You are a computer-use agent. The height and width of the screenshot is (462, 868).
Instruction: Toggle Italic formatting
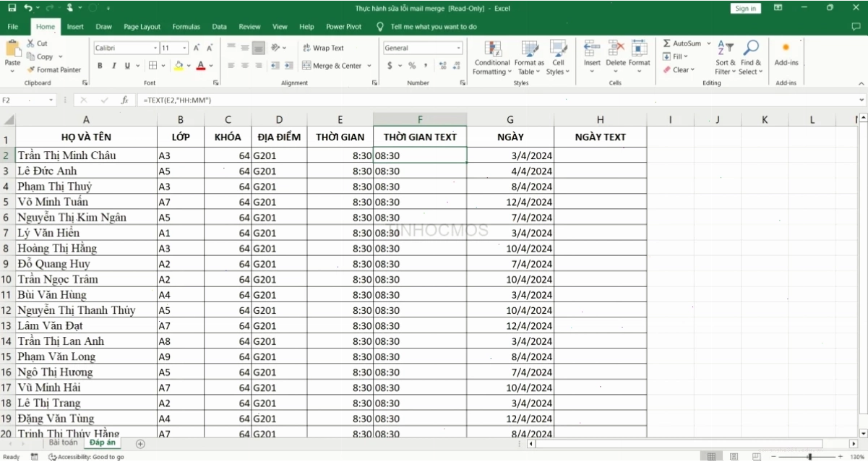(114, 65)
